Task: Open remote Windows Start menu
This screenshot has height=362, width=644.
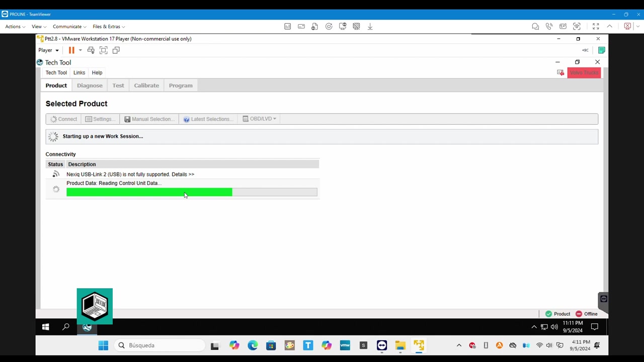Action: click(x=46, y=327)
